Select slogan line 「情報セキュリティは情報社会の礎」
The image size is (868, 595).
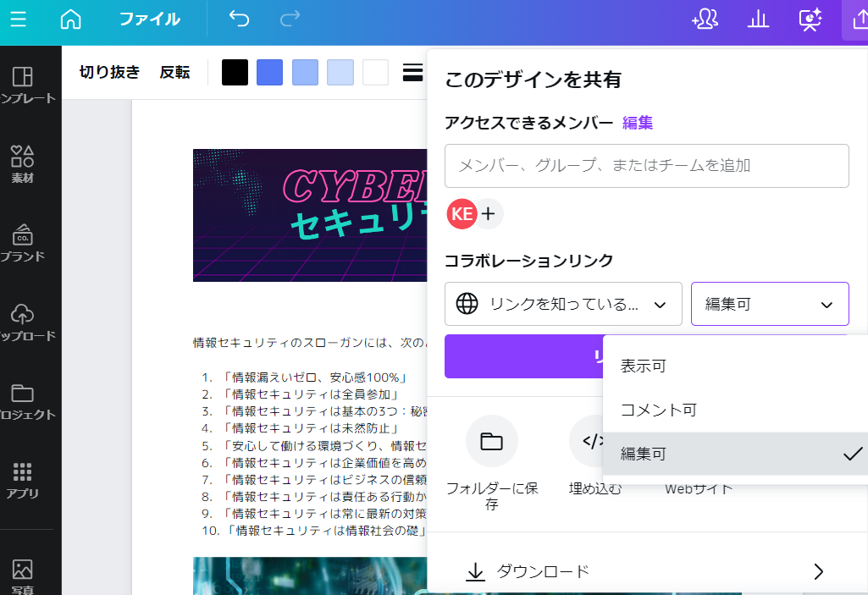coord(325,530)
